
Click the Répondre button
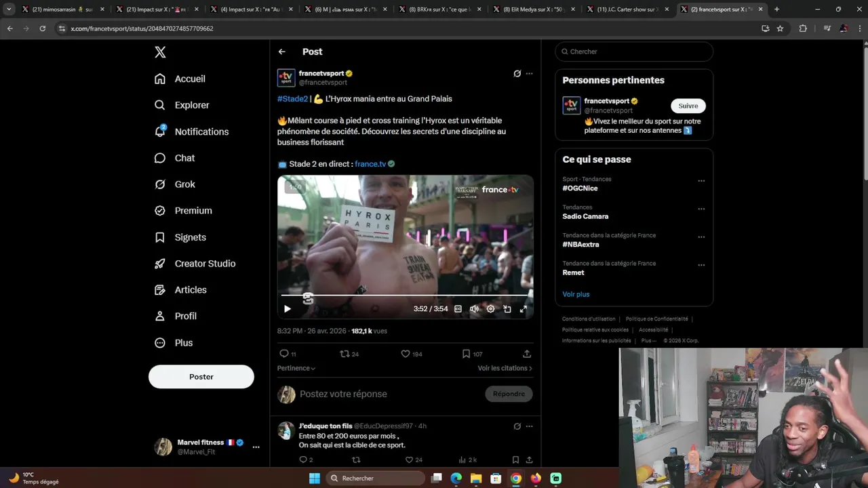point(509,394)
